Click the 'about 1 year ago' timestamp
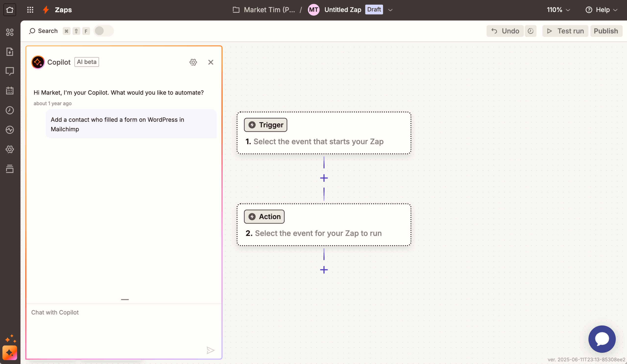 pos(52,104)
